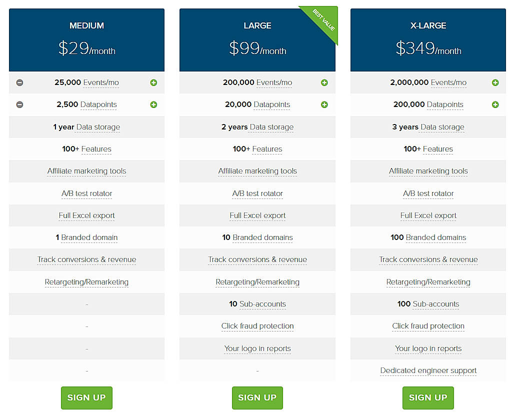517x420 pixels.
Task: Open the Click fraud protection link under Large
Action: (x=257, y=326)
